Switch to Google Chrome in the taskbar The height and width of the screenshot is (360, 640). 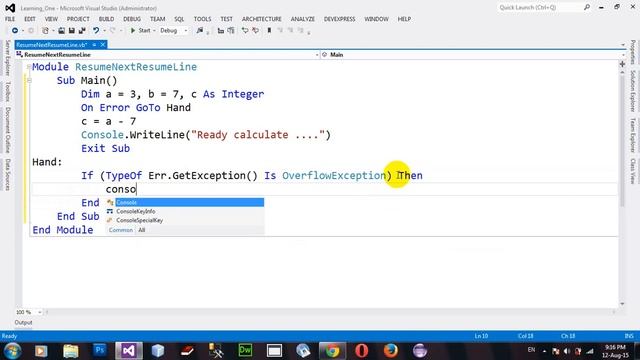[x=332, y=351]
